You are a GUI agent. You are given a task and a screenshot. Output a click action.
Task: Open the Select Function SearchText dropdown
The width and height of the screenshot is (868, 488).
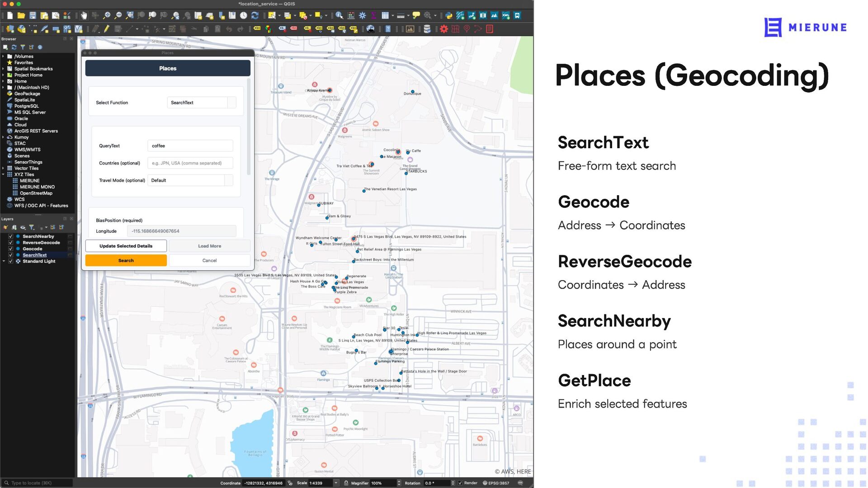click(x=202, y=103)
